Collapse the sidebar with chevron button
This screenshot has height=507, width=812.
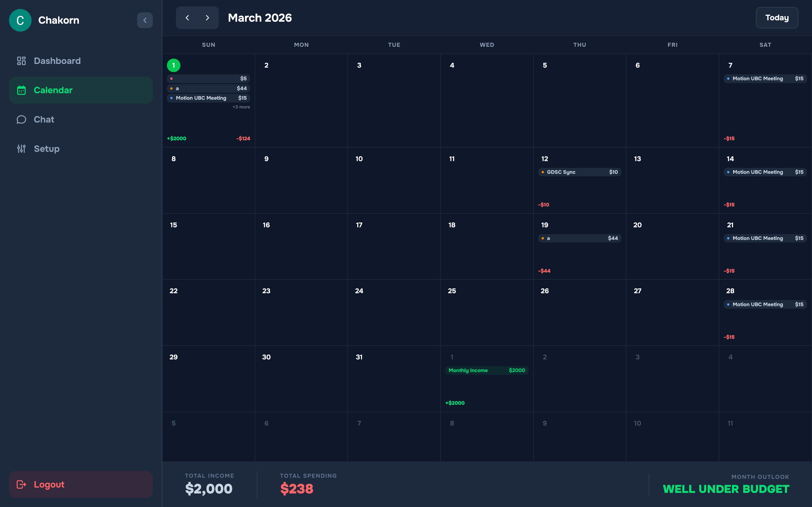[145, 20]
